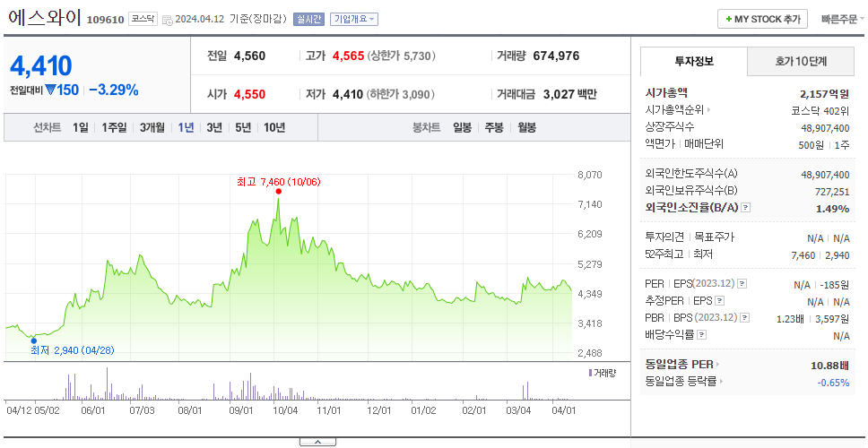Select the 3개월 line chart period
Viewport: 868px width, 448px height.
coord(152,128)
